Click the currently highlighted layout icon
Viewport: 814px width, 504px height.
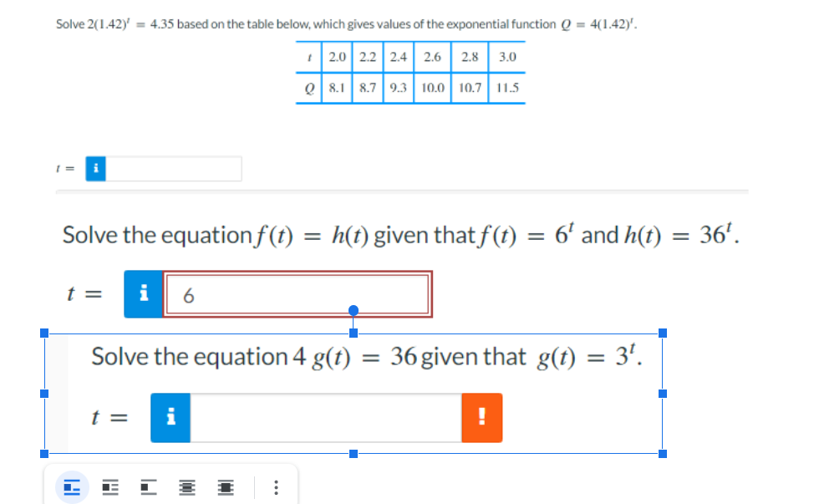click(72, 486)
